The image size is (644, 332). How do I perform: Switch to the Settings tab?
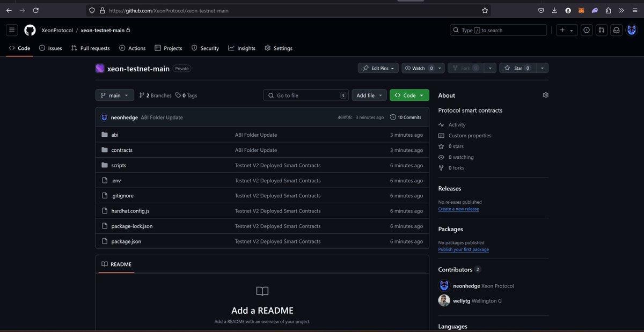coord(279,48)
